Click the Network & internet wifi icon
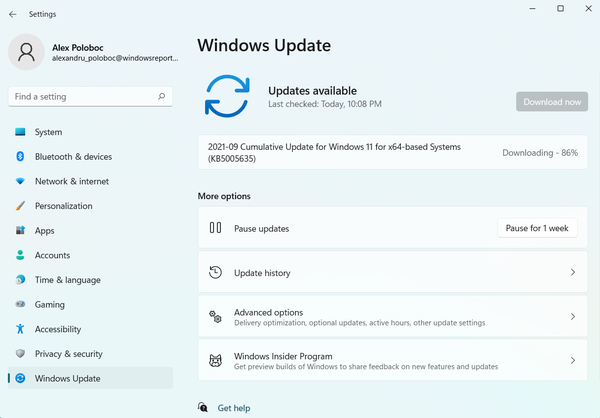 [20, 182]
